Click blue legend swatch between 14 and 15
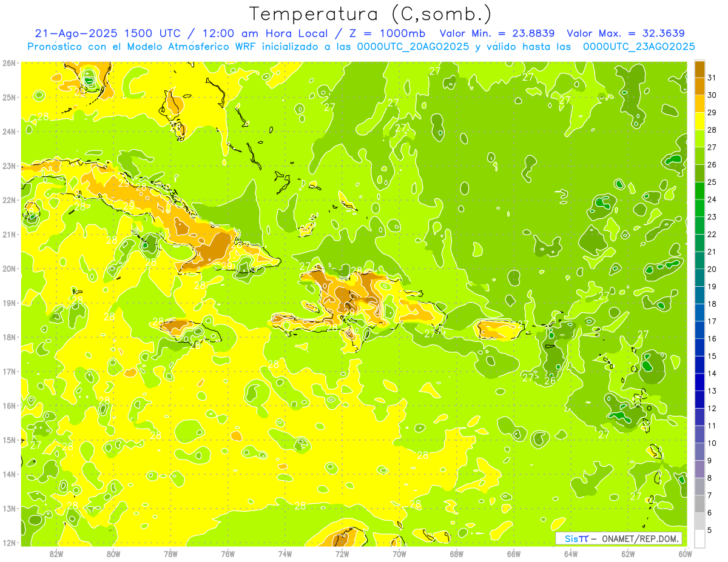This screenshot has width=728, height=562. pos(699,365)
